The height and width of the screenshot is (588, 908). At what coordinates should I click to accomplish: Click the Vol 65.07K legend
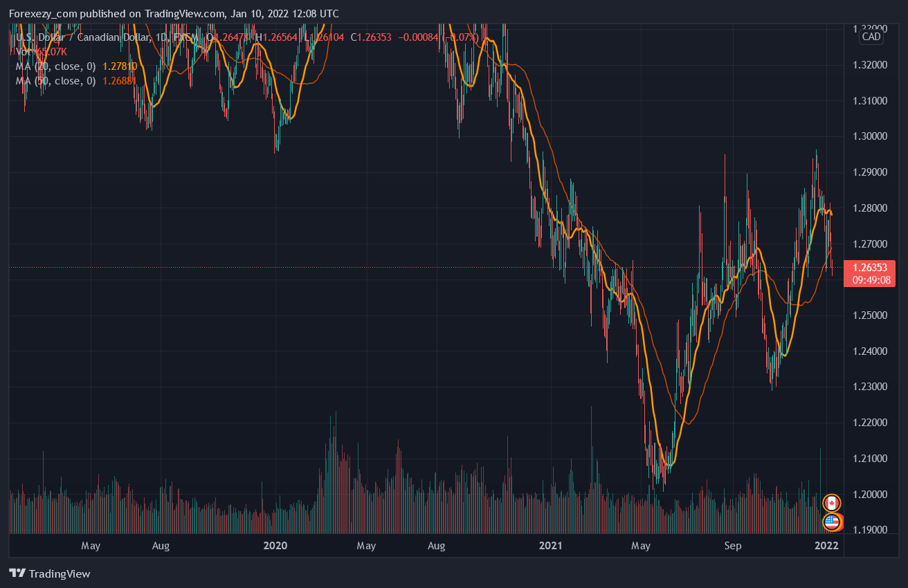[x=42, y=51]
